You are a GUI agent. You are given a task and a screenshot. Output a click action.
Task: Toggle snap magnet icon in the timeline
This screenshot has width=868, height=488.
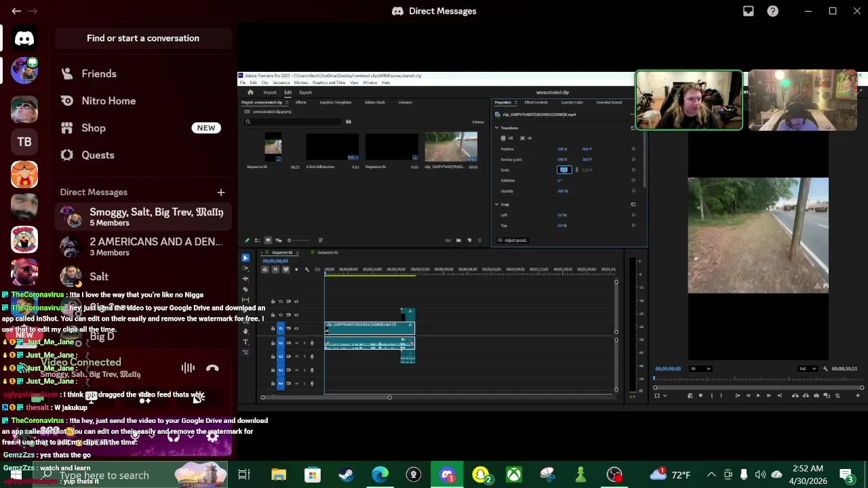coord(275,269)
